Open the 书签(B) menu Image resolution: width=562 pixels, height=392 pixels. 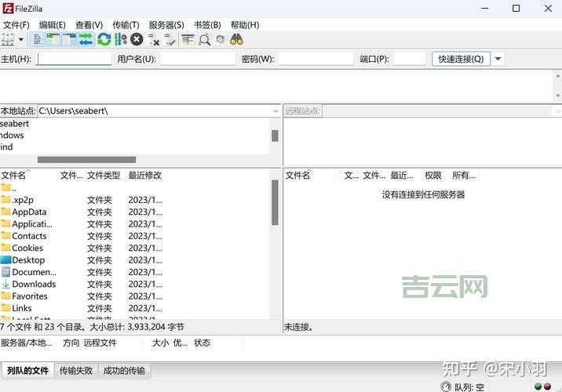(x=207, y=25)
